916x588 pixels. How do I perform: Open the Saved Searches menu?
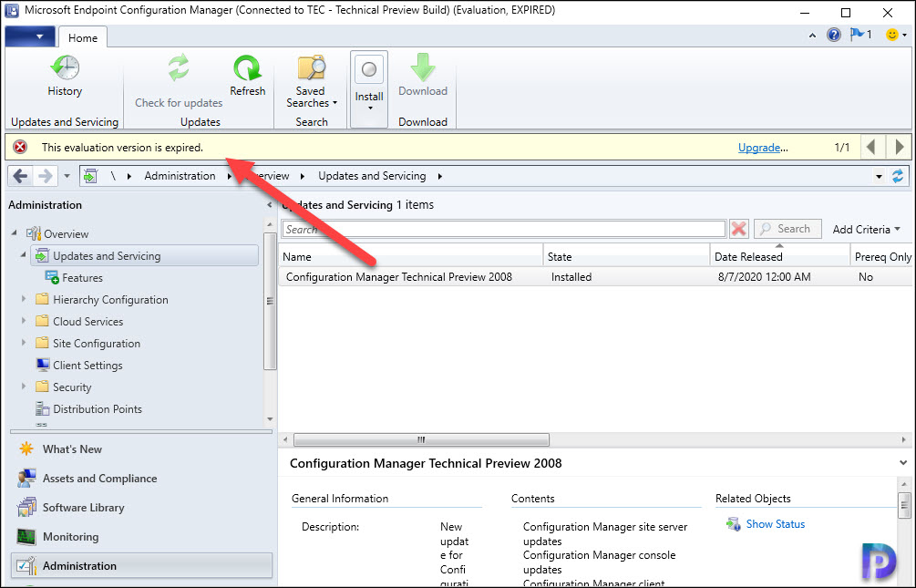[x=311, y=82]
